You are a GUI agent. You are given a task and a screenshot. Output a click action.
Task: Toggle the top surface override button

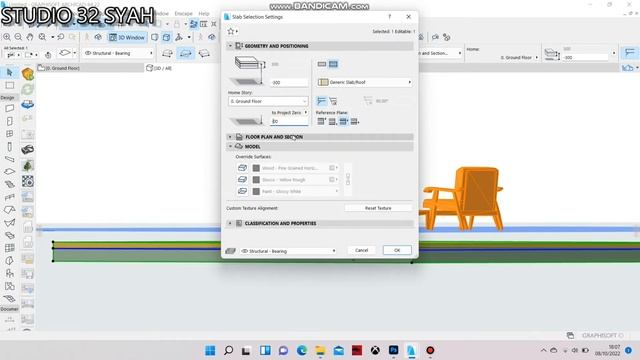(242, 168)
